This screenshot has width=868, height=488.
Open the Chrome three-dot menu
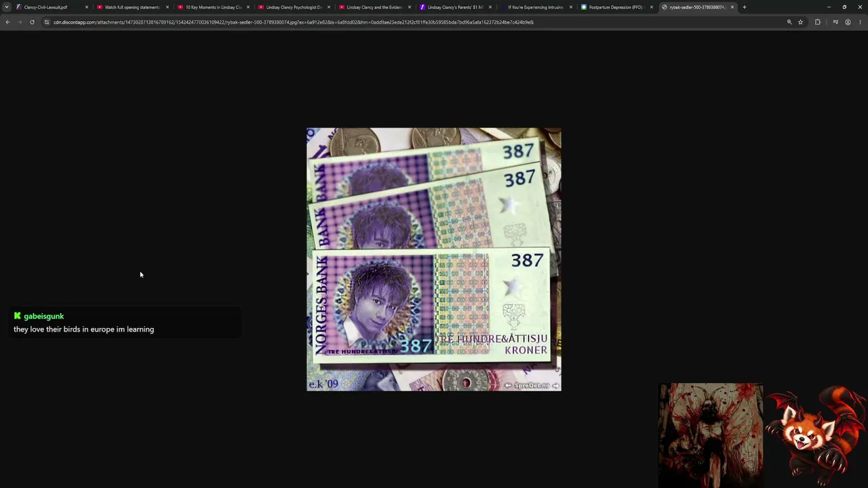coord(860,22)
